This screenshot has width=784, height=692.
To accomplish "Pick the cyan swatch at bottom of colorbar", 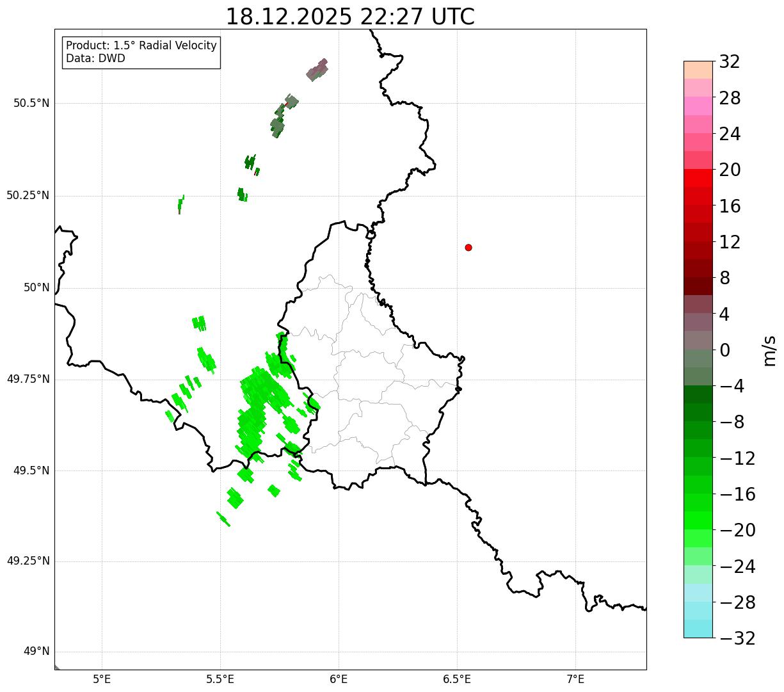I will [x=698, y=629].
